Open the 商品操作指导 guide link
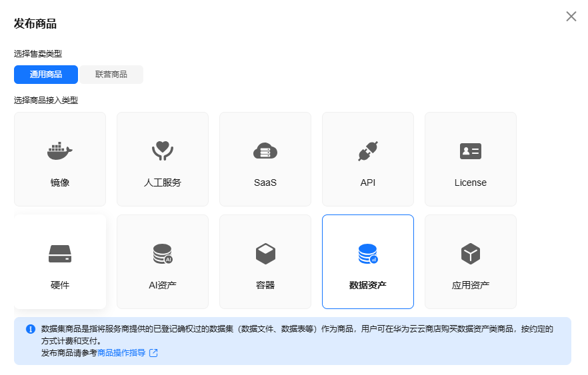Screen dimensions: 588x375 [x=121, y=353]
